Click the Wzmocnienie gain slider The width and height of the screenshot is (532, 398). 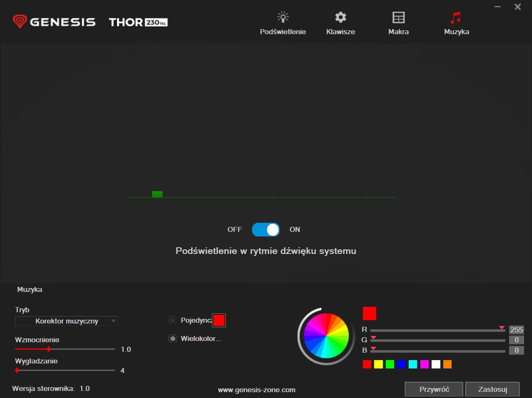(65, 349)
